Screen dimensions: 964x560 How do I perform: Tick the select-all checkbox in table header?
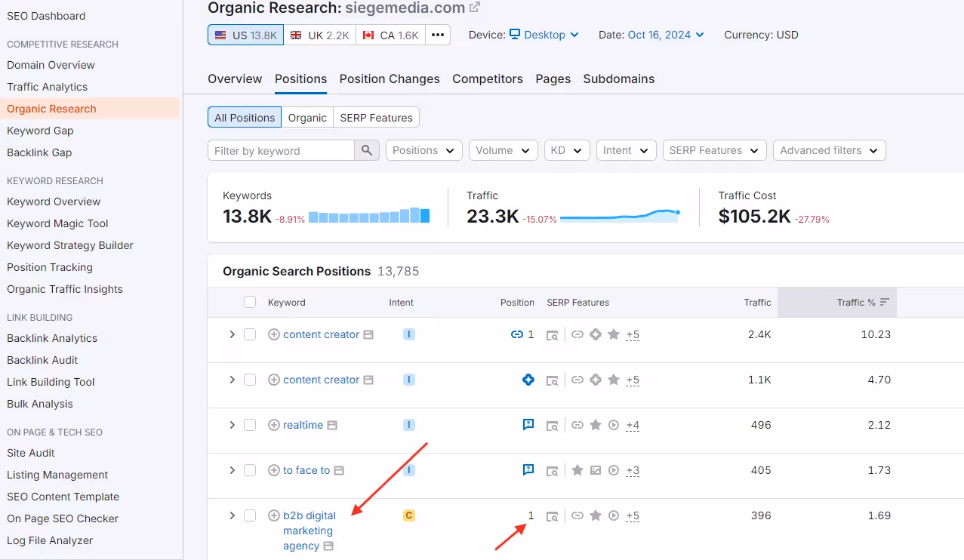(250, 302)
